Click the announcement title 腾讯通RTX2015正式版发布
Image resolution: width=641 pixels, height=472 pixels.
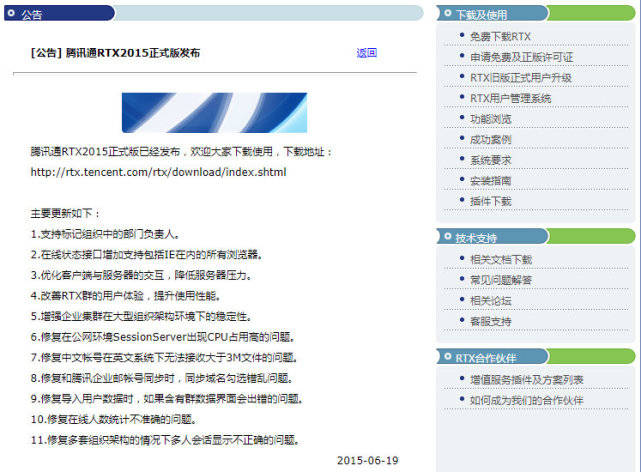(132, 53)
